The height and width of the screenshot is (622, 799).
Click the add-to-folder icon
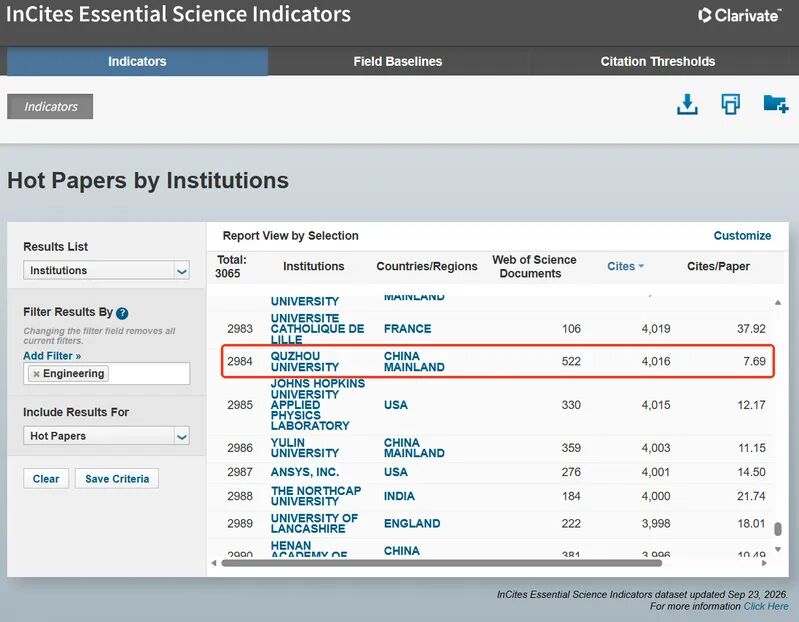[x=776, y=104]
